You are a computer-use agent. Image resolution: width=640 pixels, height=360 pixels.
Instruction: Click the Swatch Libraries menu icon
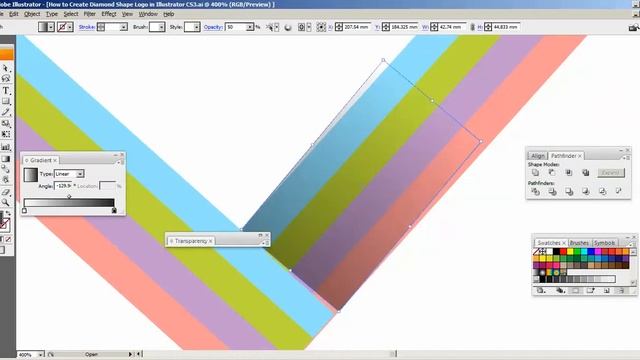coord(540,291)
